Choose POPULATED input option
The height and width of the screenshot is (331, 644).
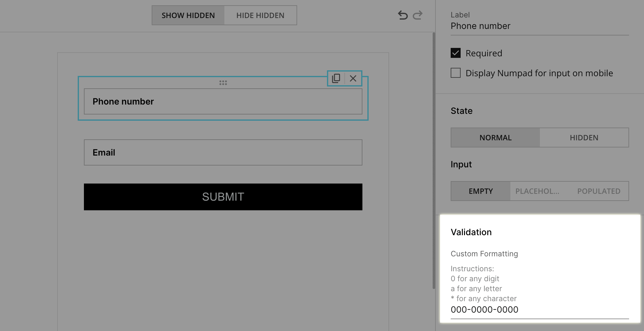point(599,191)
